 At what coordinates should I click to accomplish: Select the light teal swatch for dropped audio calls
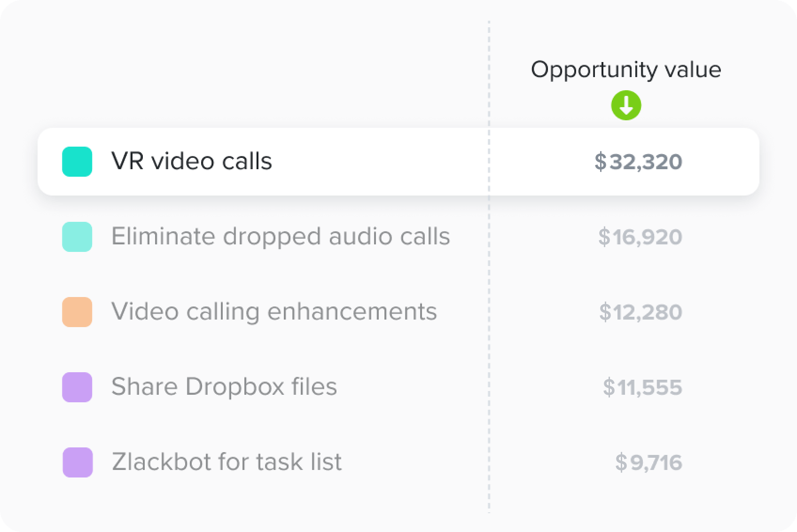[x=77, y=237]
